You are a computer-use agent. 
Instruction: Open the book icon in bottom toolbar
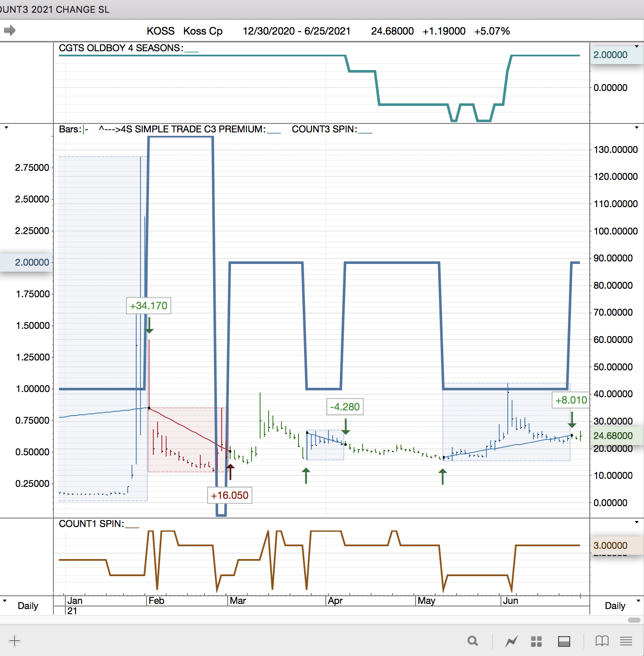(x=602, y=641)
